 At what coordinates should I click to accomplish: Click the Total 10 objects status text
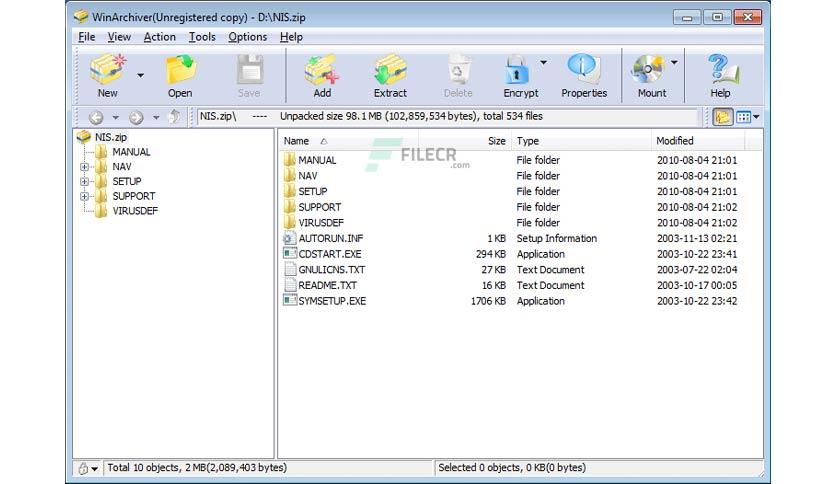(197, 467)
